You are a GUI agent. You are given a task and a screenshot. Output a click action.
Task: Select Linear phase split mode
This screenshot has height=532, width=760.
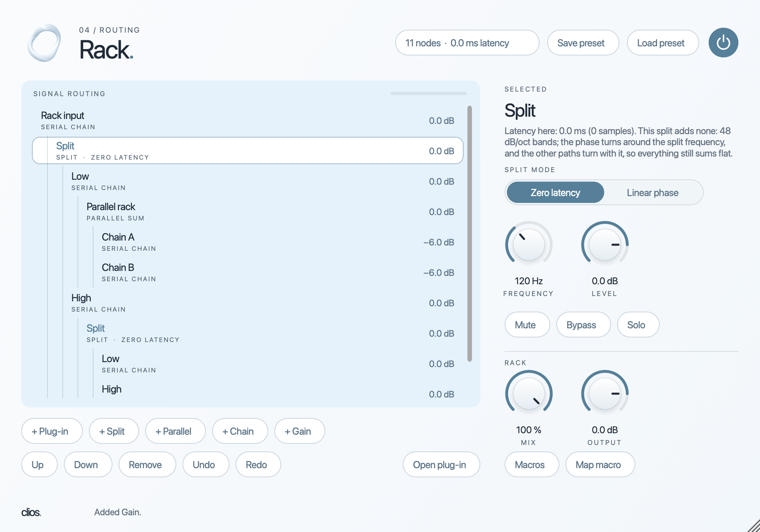tap(652, 193)
